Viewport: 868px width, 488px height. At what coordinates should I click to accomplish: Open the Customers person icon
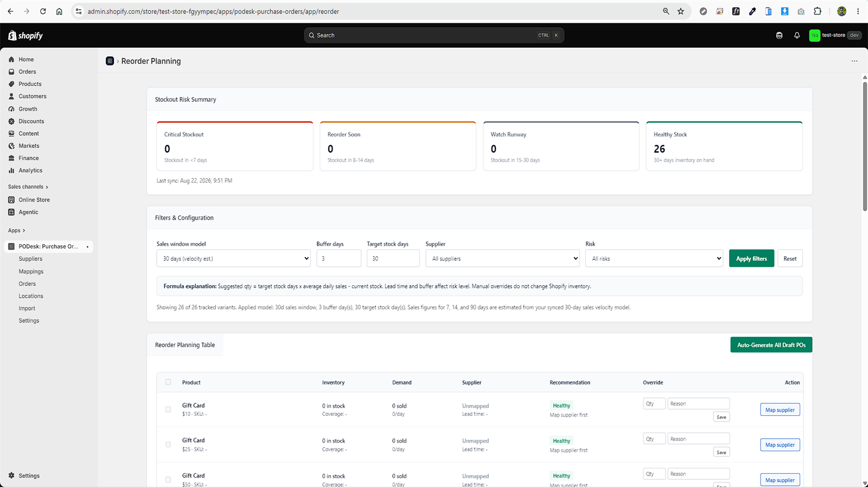[11, 97]
